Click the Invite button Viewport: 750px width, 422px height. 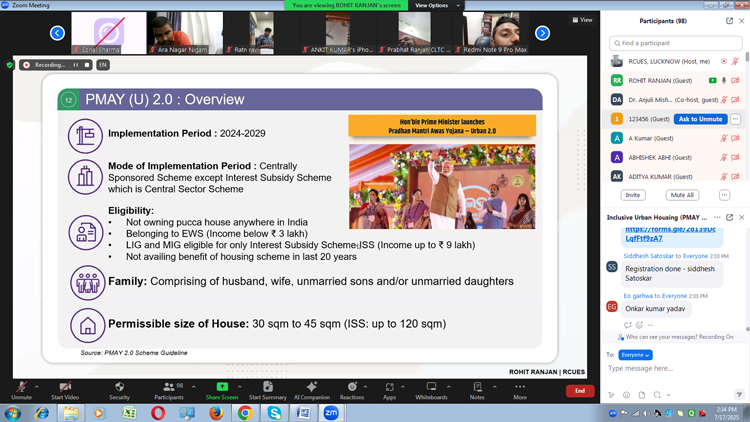633,195
